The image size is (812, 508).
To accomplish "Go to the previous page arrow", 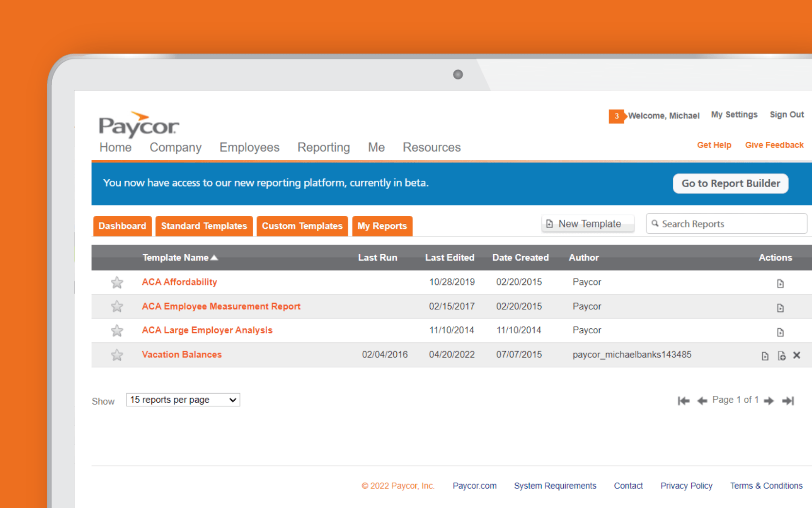I will click(x=702, y=401).
